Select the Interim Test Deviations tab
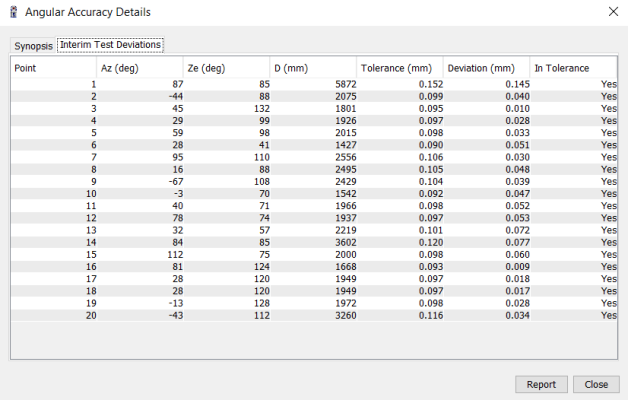The width and height of the screenshot is (628, 400). [x=110, y=45]
